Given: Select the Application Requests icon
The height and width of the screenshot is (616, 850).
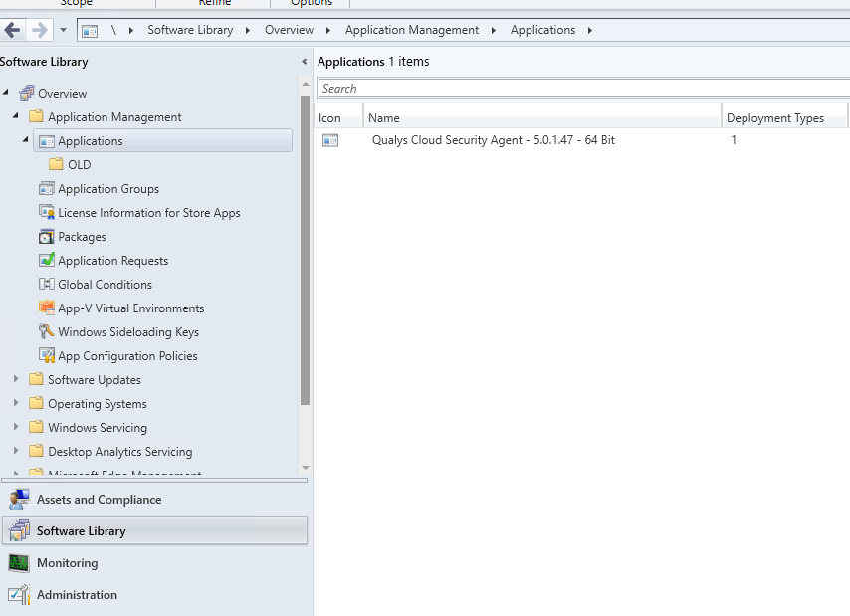Looking at the screenshot, I should coord(46,261).
